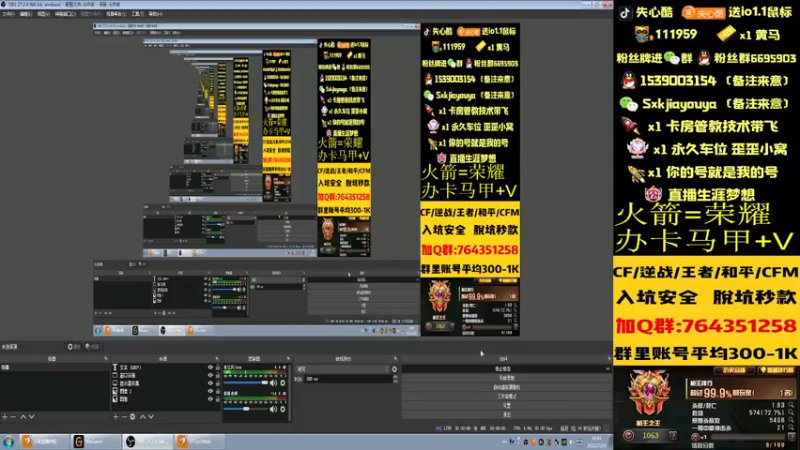Open the scene transition type dropdown
800x450 pixels.
[x=342, y=369]
